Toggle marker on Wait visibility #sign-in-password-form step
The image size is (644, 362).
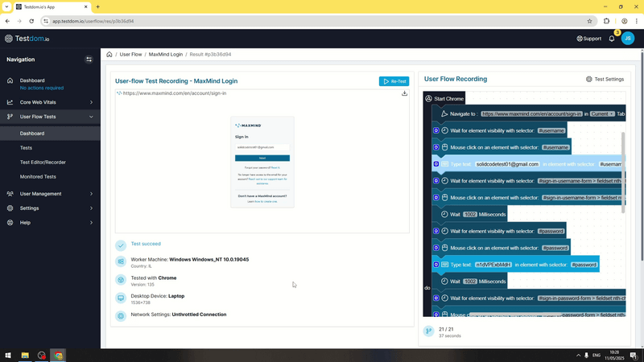[436, 298]
